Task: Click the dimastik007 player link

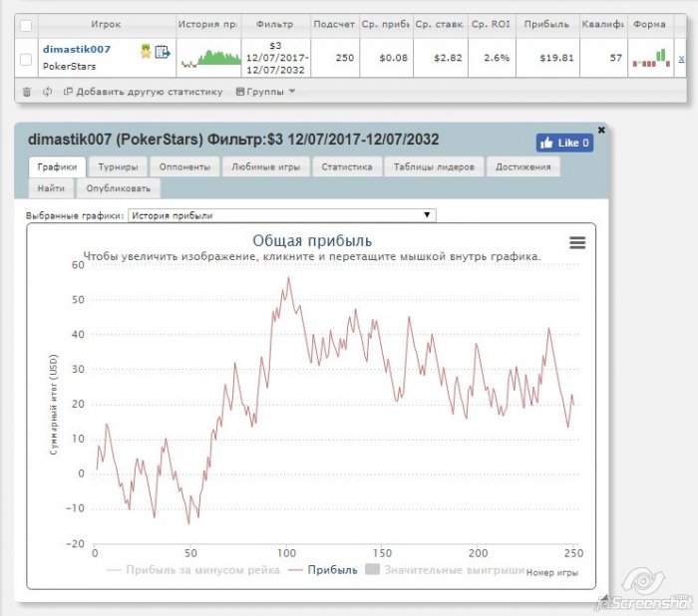Action: [x=76, y=49]
